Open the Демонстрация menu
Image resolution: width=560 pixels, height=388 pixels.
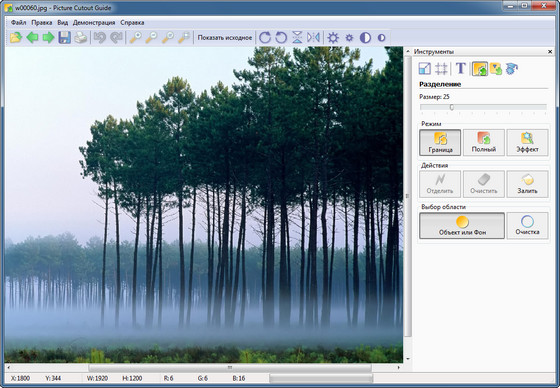94,23
